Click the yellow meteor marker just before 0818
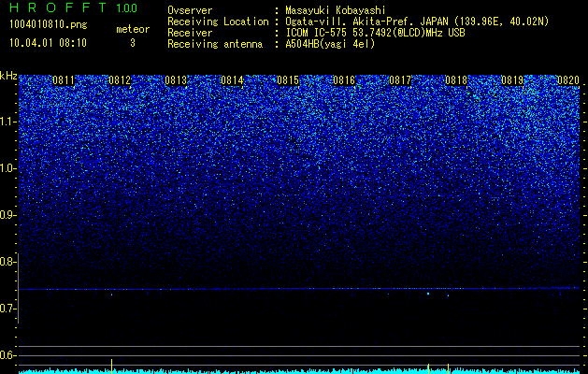Image resolution: width=588 pixels, height=374 pixels. click(x=428, y=368)
